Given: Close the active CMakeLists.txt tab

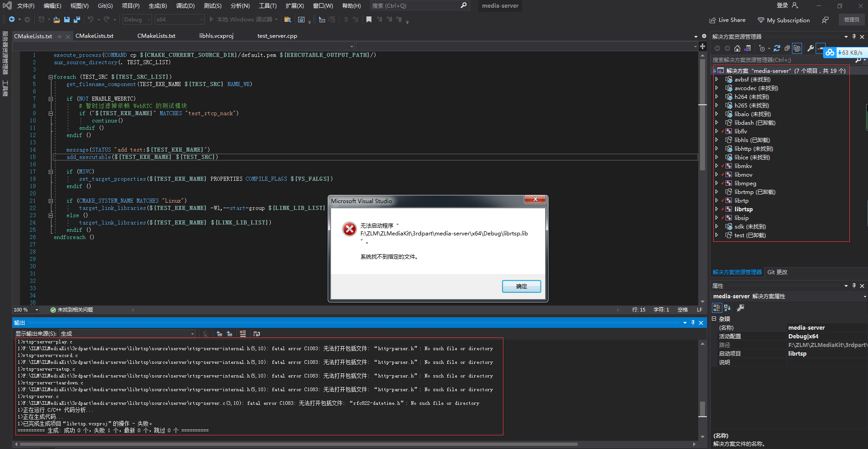Looking at the screenshot, I should coord(68,36).
